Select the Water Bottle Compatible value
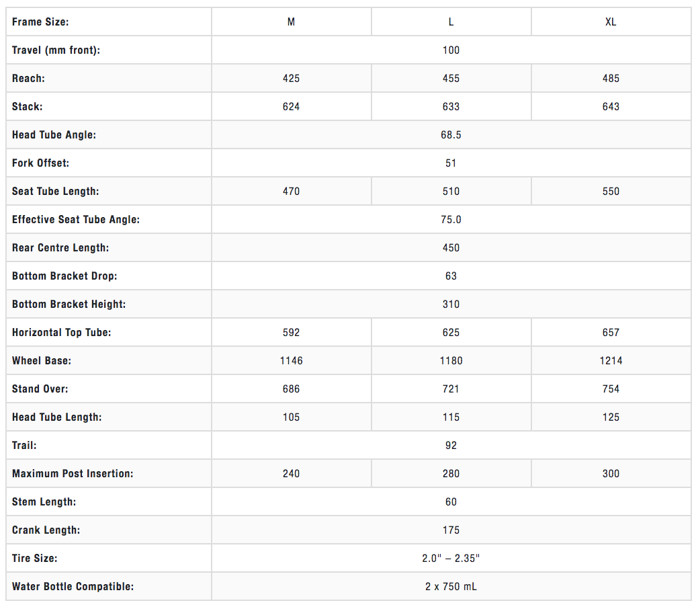The width and height of the screenshot is (700, 609). (x=451, y=587)
